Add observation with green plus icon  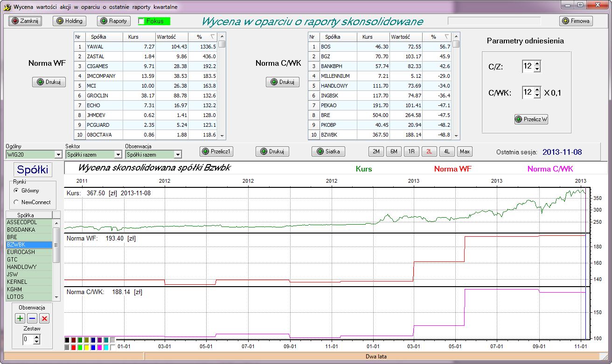pos(20,318)
